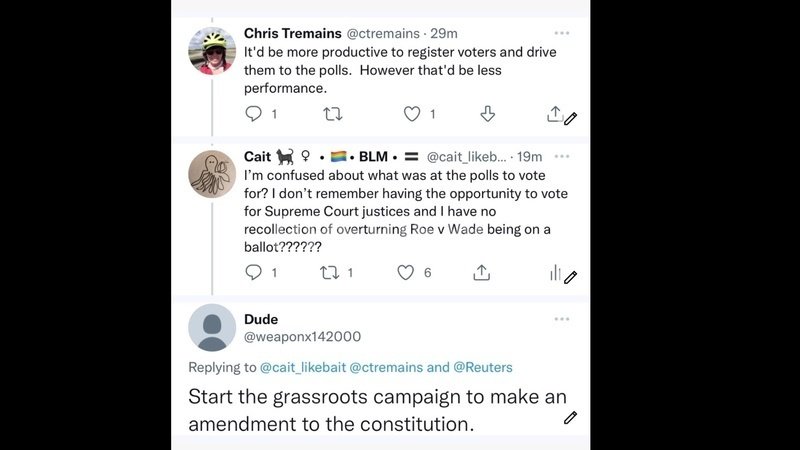Image resolution: width=800 pixels, height=450 pixels.
Task: Reply to Chris Tremains' tweet
Action: click(x=254, y=114)
